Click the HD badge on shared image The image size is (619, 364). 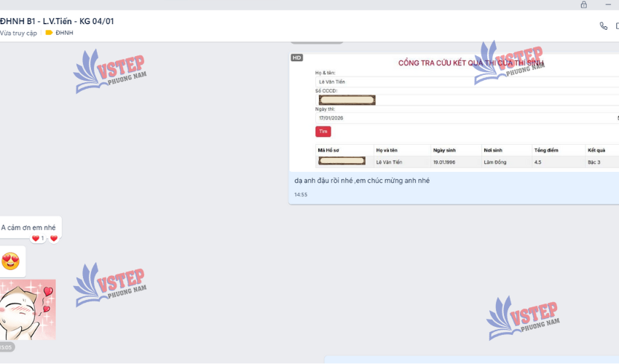click(296, 58)
